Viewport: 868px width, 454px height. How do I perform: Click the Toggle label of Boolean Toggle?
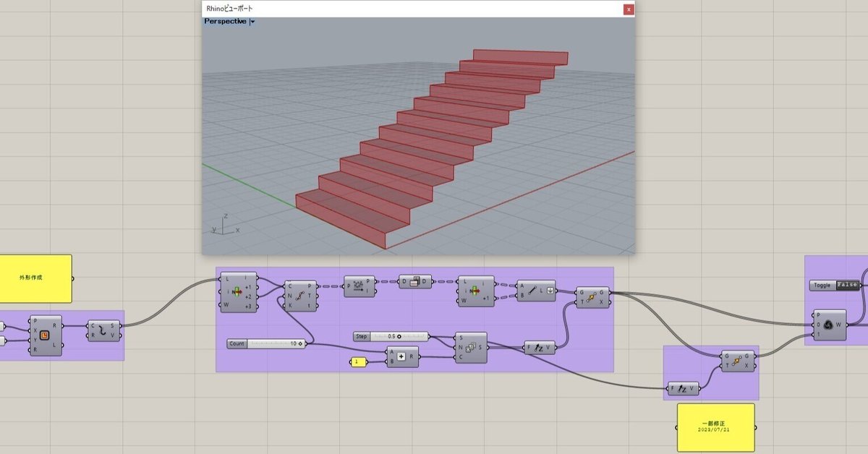click(822, 285)
